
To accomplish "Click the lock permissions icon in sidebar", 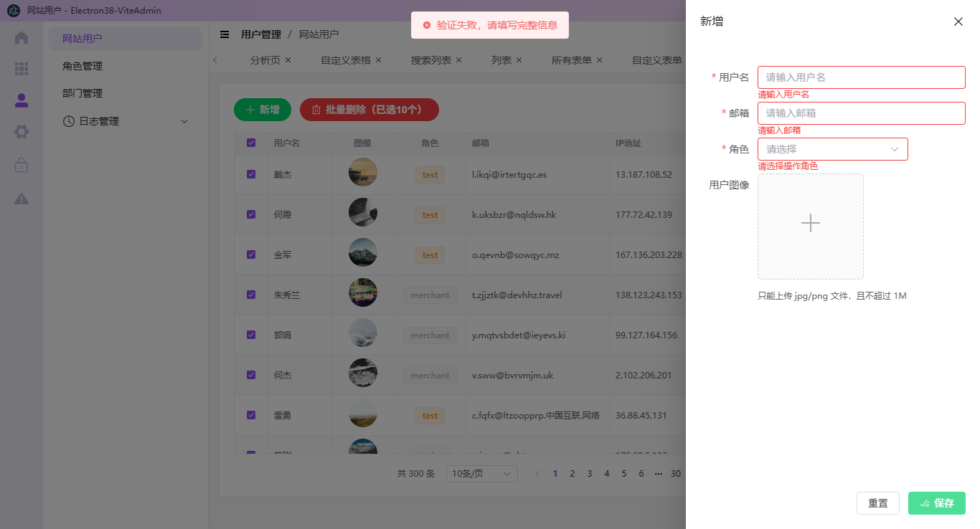I will (21, 163).
